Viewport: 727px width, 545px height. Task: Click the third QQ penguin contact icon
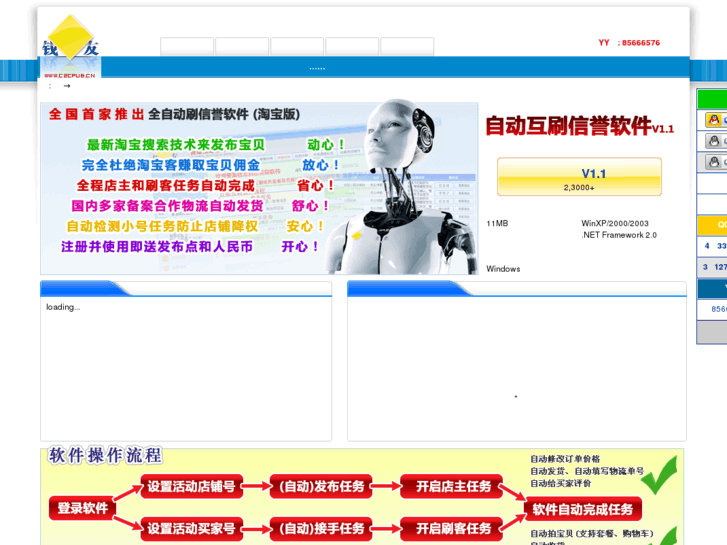pyautogui.click(x=713, y=162)
